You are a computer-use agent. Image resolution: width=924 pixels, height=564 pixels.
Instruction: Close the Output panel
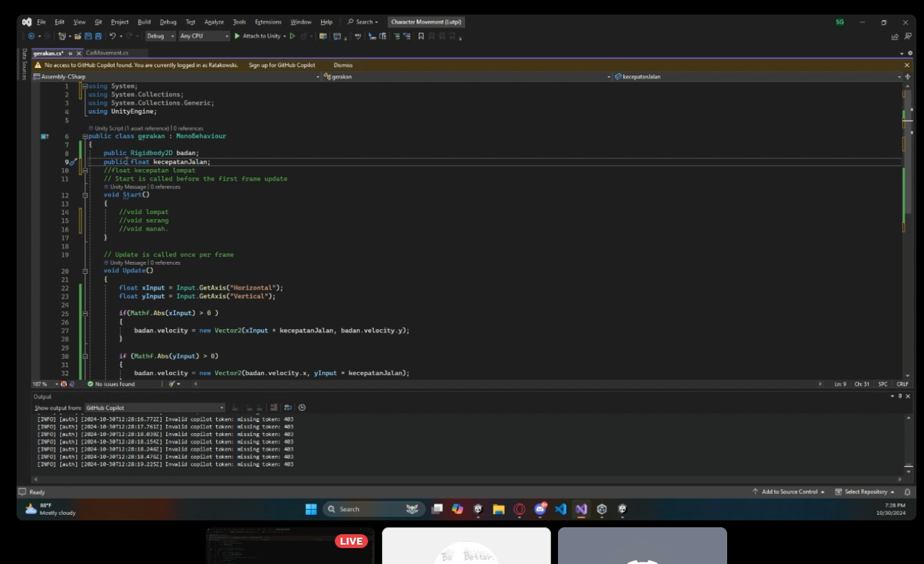click(x=908, y=396)
